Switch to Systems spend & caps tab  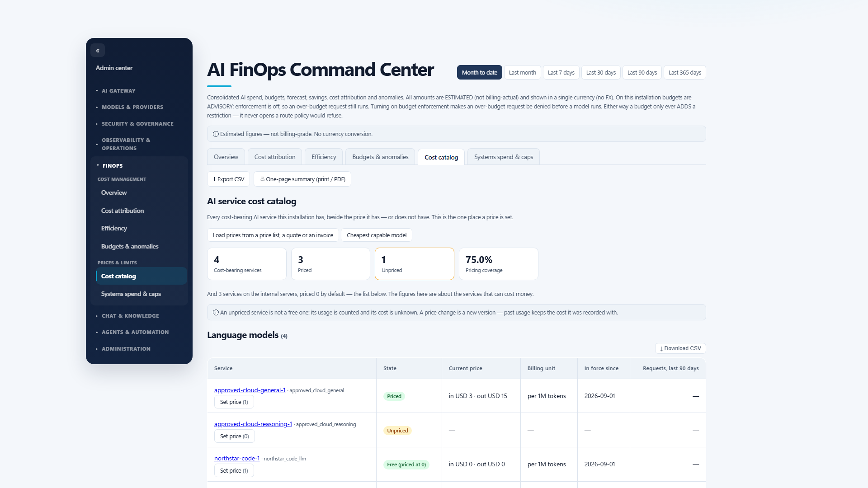(x=504, y=157)
